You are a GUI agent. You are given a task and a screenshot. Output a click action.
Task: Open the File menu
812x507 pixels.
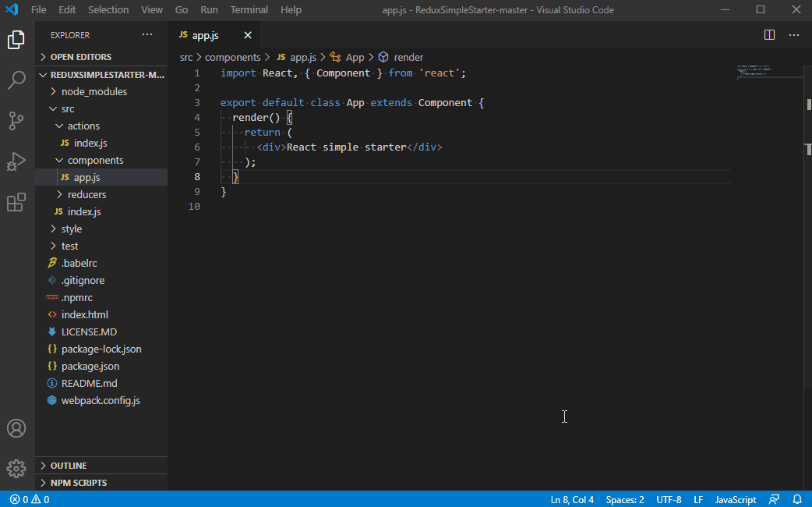(x=39, y=10)
